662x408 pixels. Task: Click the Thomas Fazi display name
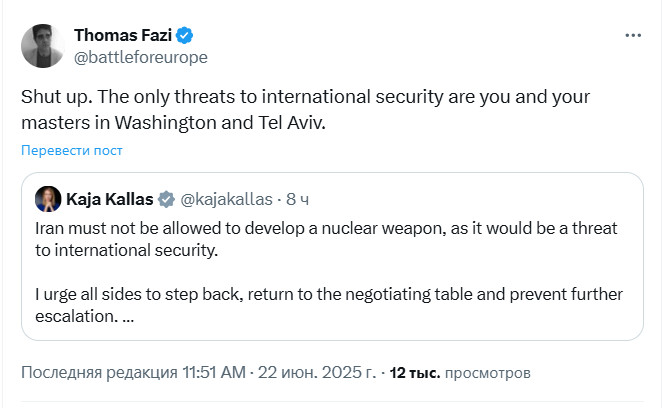122,36
